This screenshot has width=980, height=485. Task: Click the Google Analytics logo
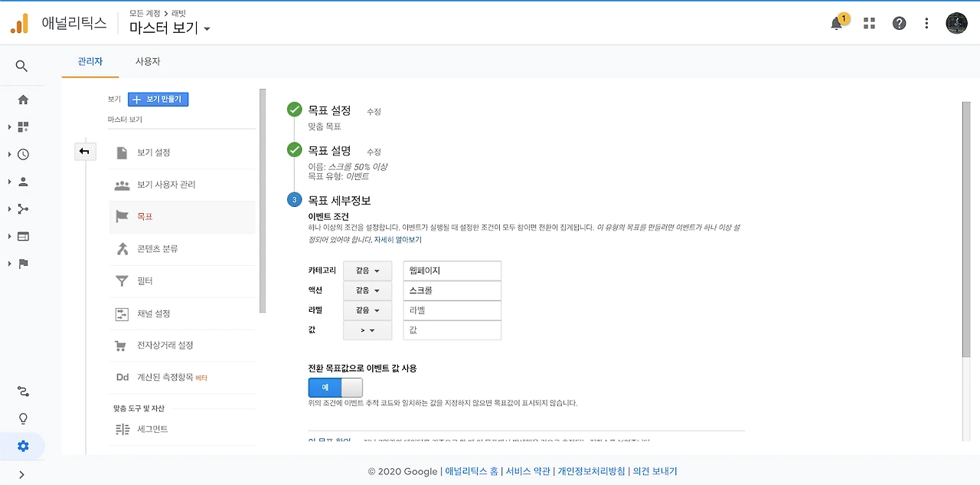[19, 23]
